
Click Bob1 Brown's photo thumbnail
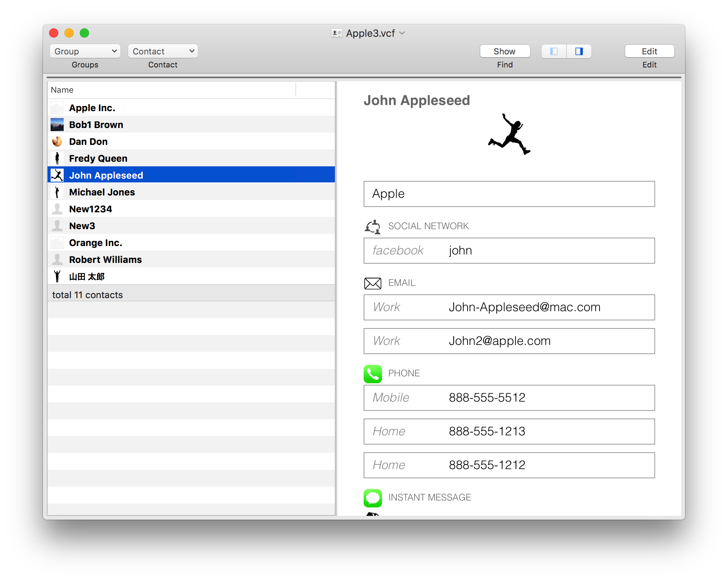tap(57, 125)
